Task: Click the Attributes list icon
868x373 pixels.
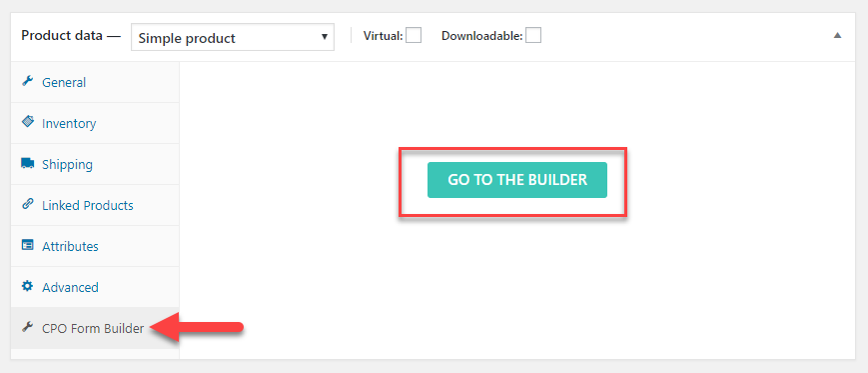Action: (x=27, y=245)
